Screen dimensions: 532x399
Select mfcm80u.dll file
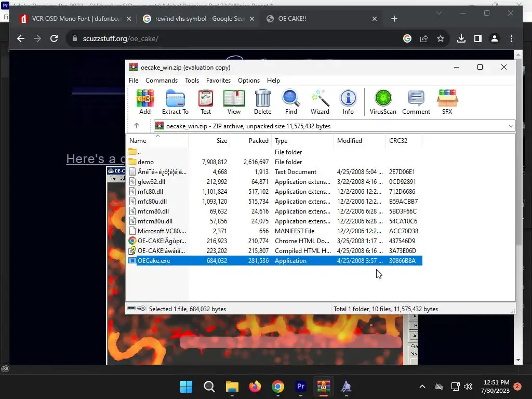274,221
